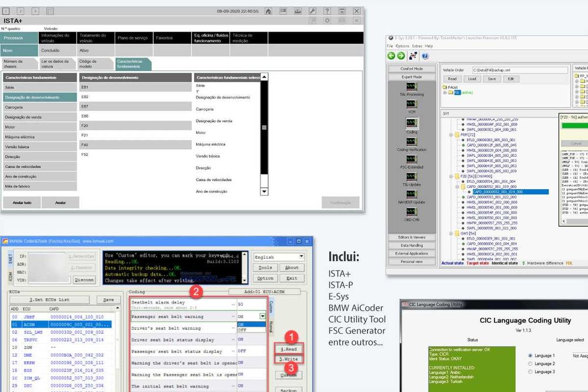588x392 pixels.
Task: Switch to Informações do veículo tab
Action: [57, 38]
